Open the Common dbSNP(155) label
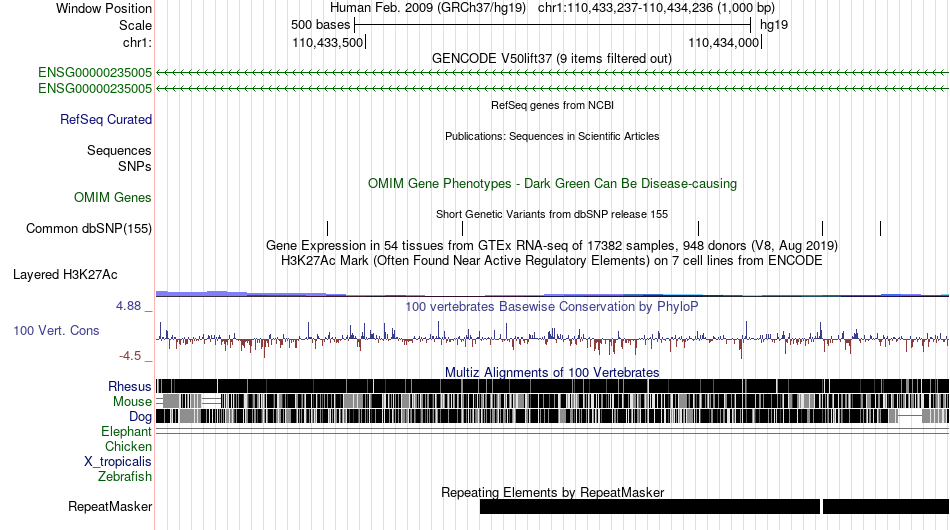Screen dimensions: 950x530 (x=89, y=228)
